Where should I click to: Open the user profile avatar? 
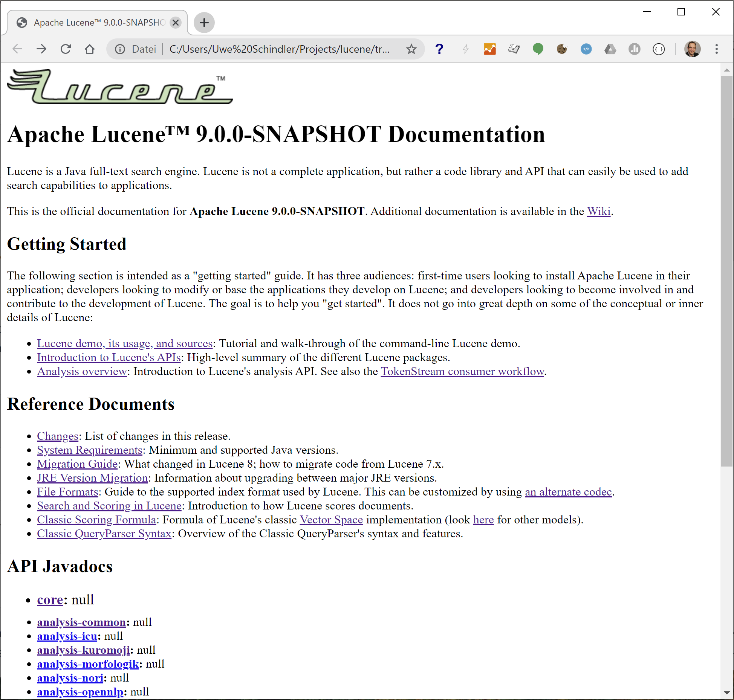click(693, 49)
